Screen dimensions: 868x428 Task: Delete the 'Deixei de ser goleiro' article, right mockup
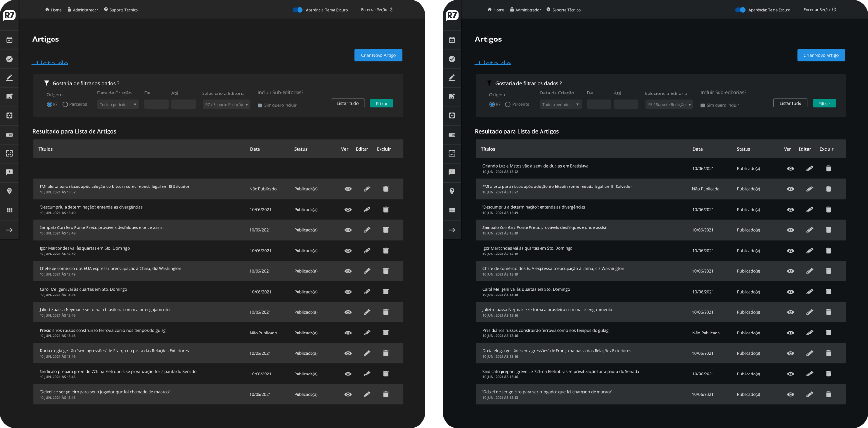click(828, 394)
